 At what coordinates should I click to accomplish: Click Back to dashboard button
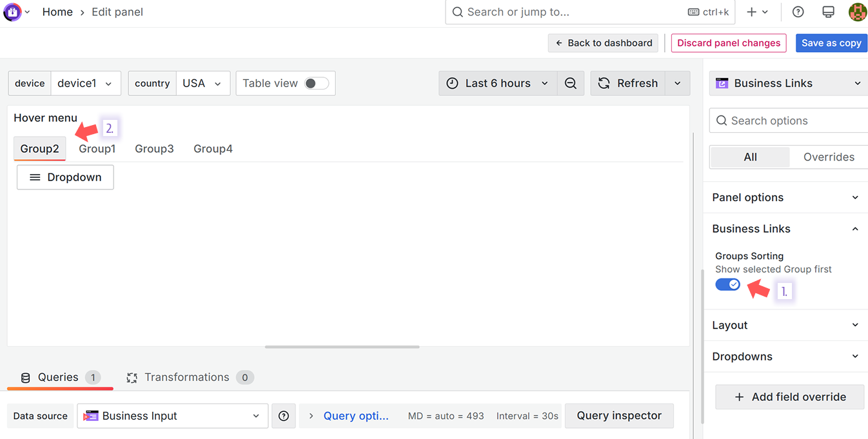click(x=604, y=43)
